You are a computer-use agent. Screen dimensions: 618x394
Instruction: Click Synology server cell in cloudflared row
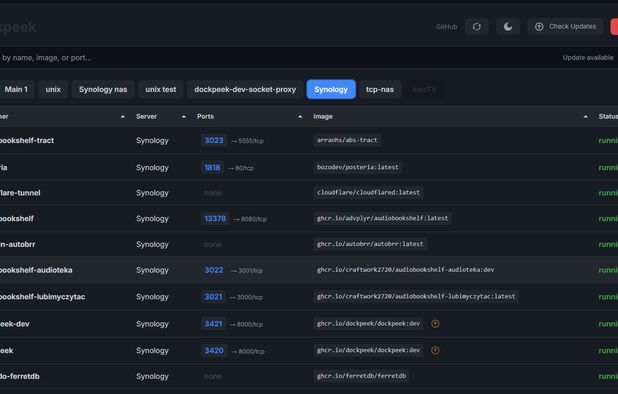(152, 193)
